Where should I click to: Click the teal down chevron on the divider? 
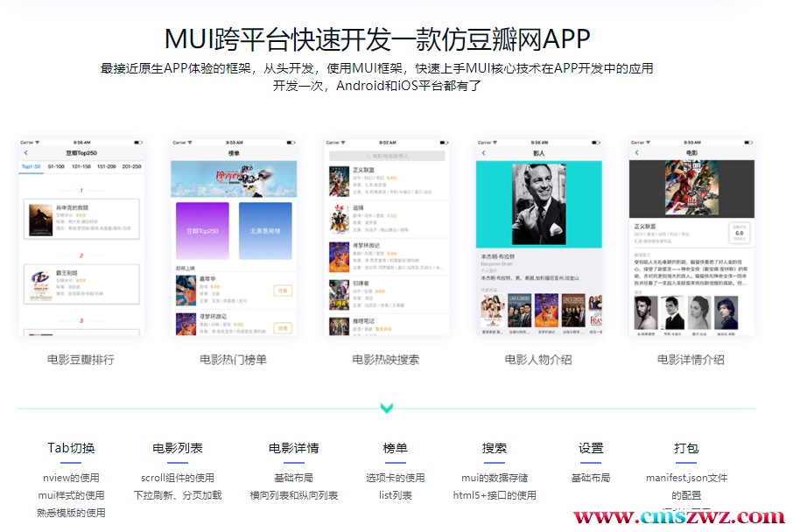point(387,408)
